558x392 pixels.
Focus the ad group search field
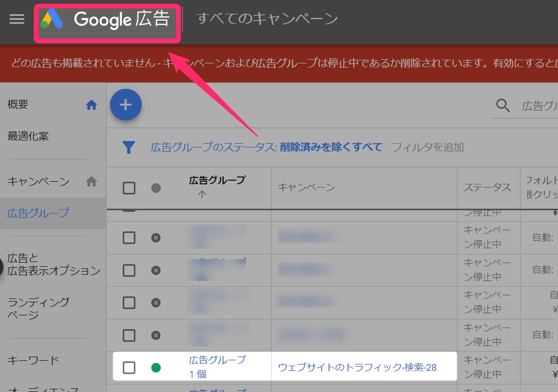[539, 106]
